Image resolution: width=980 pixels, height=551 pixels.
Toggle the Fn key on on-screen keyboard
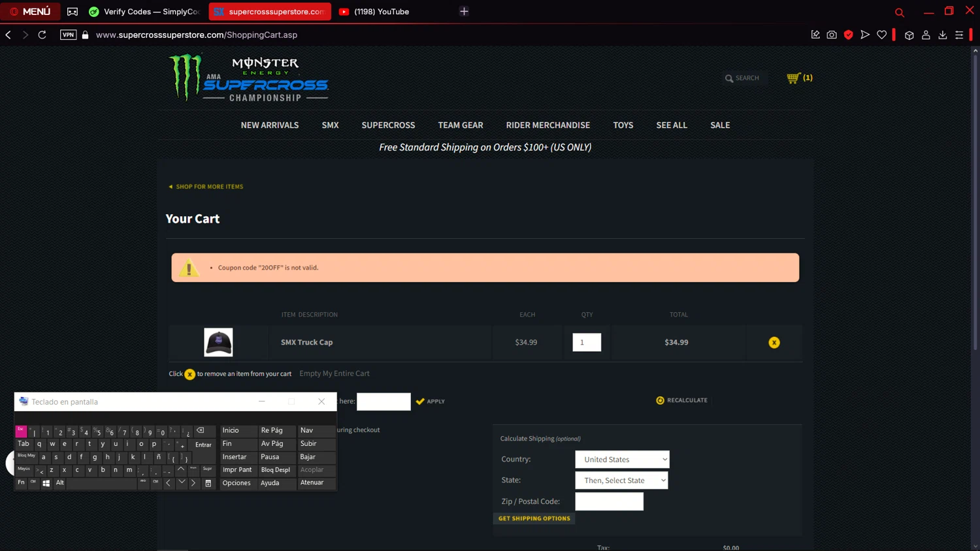21,483
